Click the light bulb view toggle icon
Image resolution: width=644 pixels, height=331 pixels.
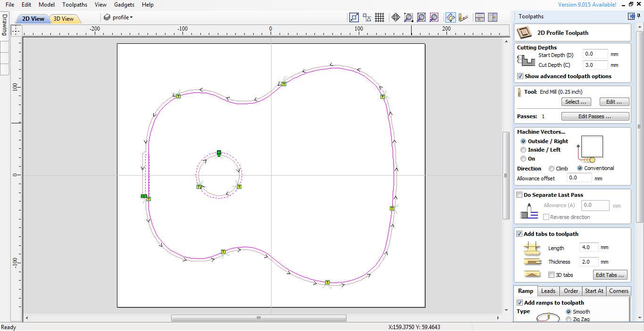click(450, 17)
